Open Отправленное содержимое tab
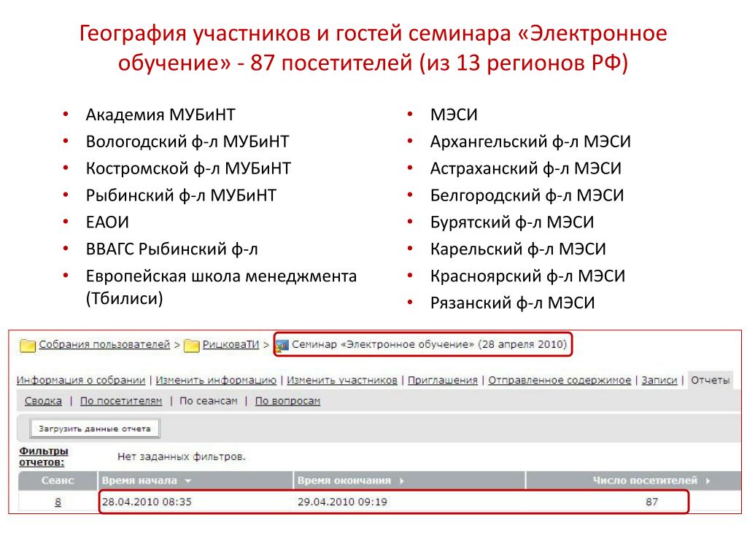The image size is (747, 560). (x=560, y=380)
